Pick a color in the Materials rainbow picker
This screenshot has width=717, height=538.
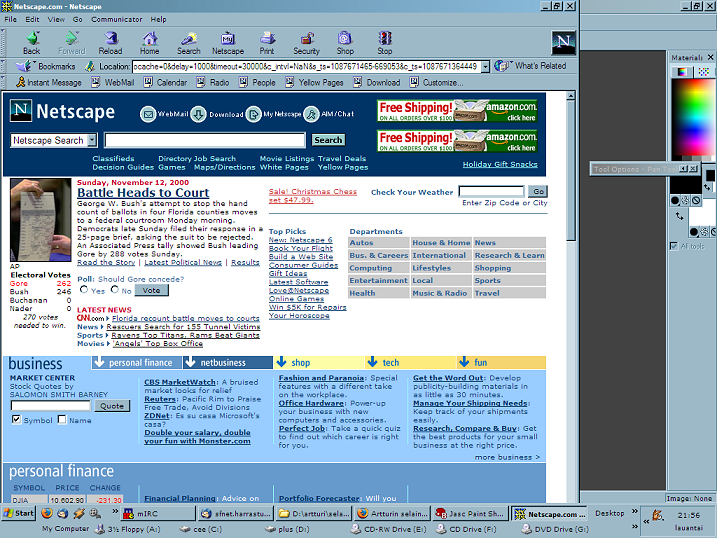point(692,117)
